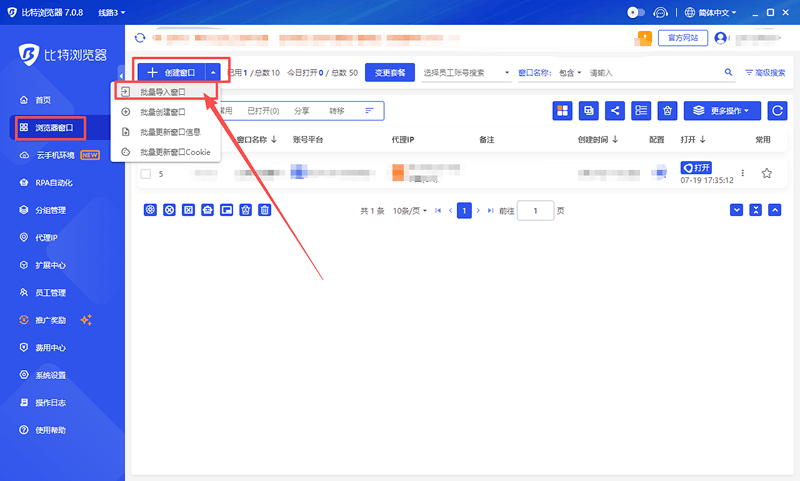The width and height of the screenshot is (800, 481).
Task: Expand the 更多操作 dropdown
Action: tap(722, 111)
